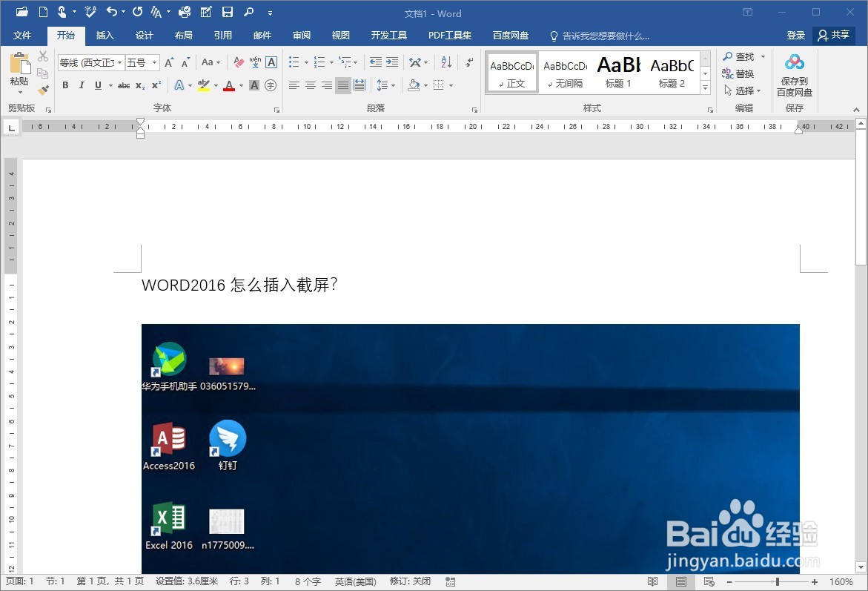Toggle center alignment
The image size is (868, 591).
[x=310, y=85]
